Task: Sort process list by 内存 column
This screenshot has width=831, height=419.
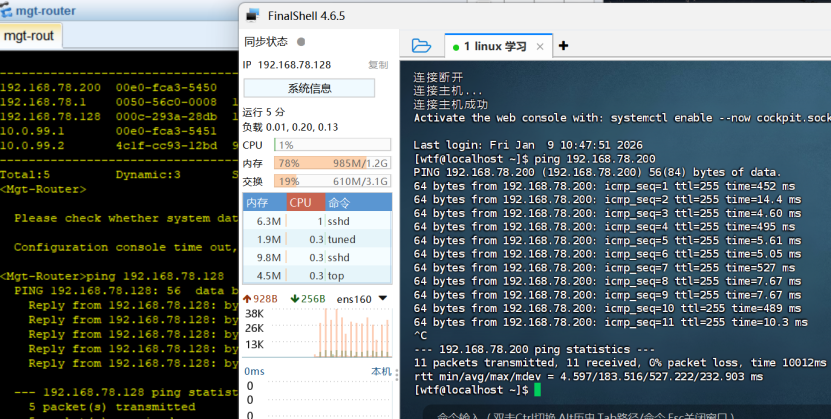Action: tap(265, 202)
